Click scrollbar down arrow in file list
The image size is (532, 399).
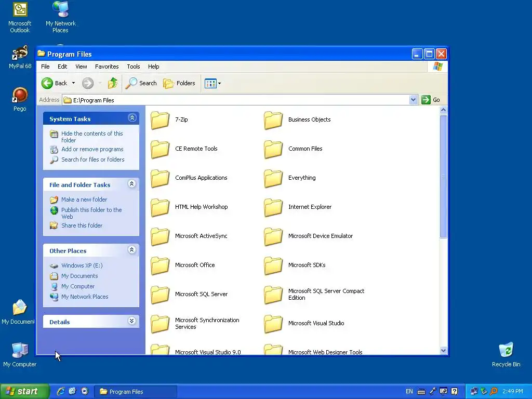[443, 351]
